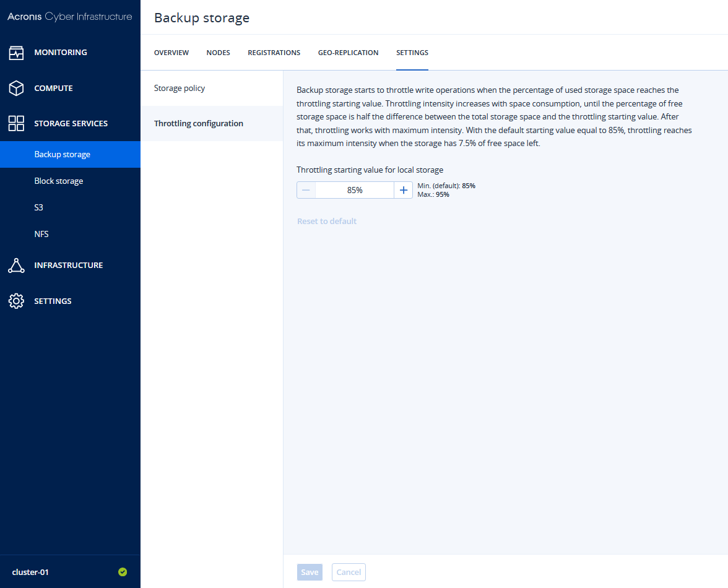Click the plus icon to raise throttling value
The image size is (728, 588).
tap(403, 189)
